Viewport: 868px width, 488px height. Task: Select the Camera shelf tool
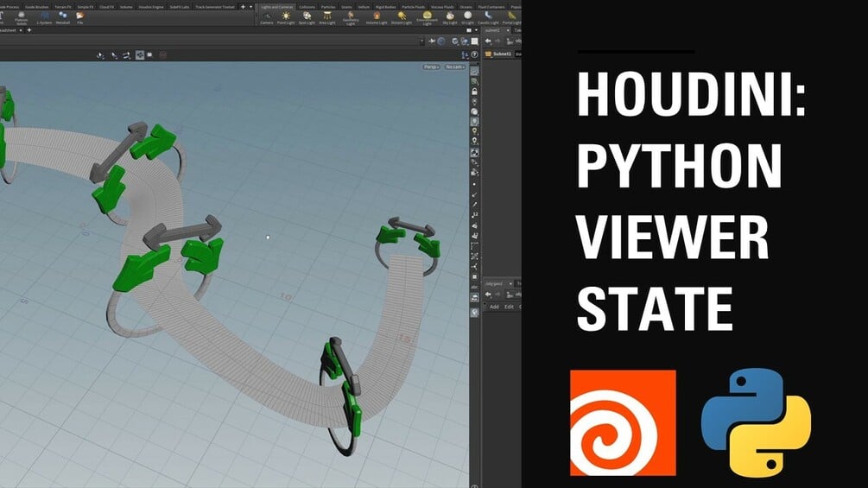coord(267,18)
